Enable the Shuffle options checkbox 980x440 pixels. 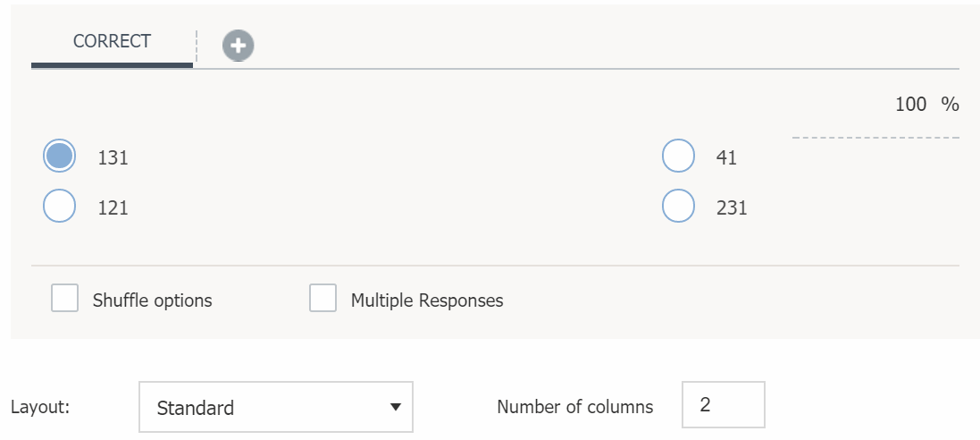pyautogui.click(x=64, y=299)
